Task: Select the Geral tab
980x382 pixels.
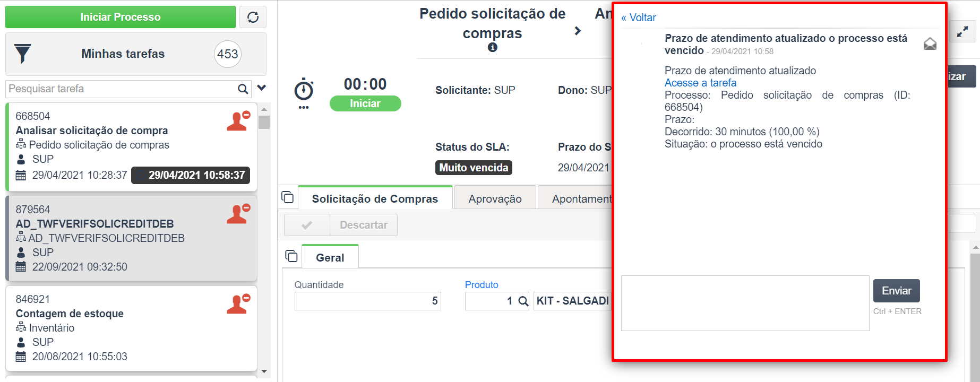Action: [x=330, y=257]
